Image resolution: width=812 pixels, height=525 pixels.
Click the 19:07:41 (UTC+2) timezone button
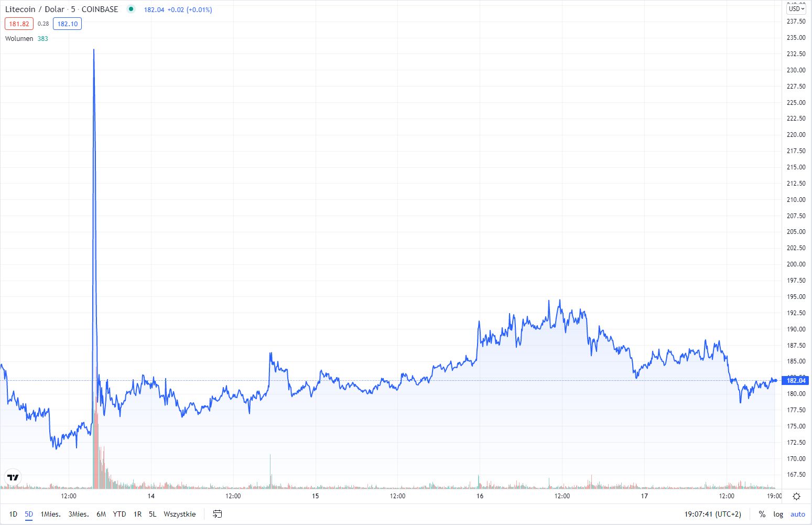(713, 514)
